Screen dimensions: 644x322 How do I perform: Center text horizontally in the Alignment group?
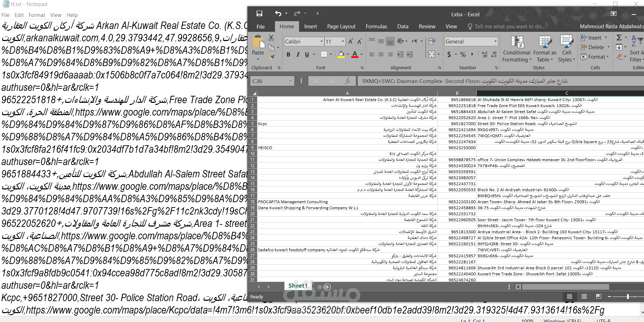[x=381, y=54]
